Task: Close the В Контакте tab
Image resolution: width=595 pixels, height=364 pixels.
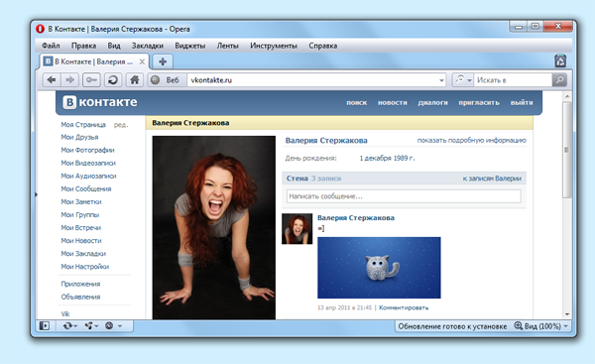Action: [x=142, y=61]
